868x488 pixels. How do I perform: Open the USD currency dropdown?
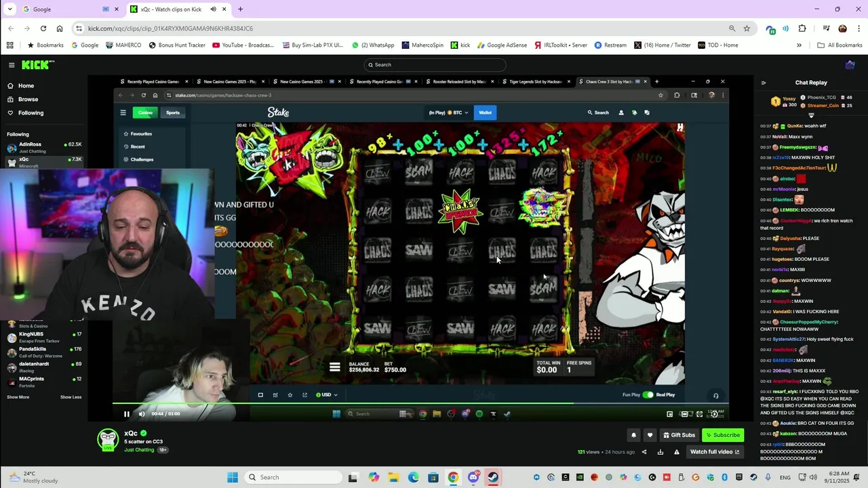coord(327,395)
